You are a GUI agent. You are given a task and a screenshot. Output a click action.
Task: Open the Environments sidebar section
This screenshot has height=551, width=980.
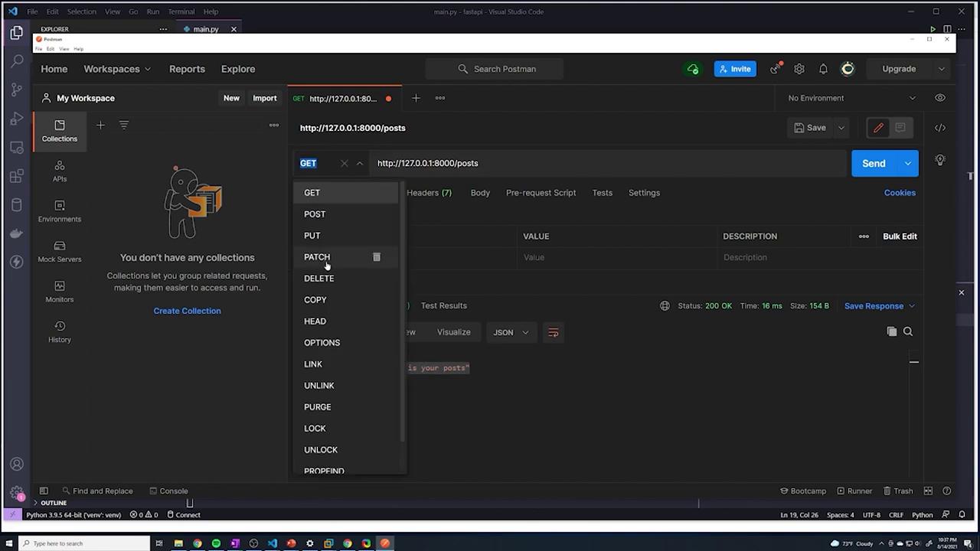click(x=60, y=211)
